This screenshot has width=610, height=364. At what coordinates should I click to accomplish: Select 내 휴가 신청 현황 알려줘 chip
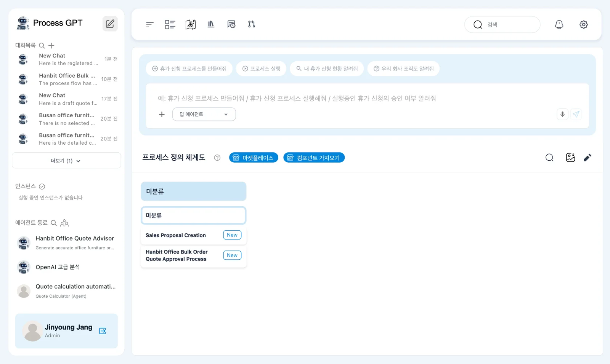click(327, 69)
